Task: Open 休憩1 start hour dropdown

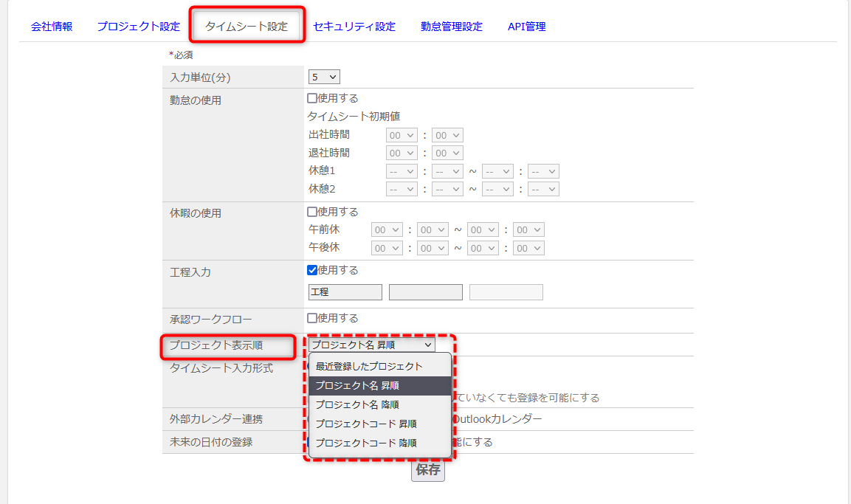Action: (402, 171)
